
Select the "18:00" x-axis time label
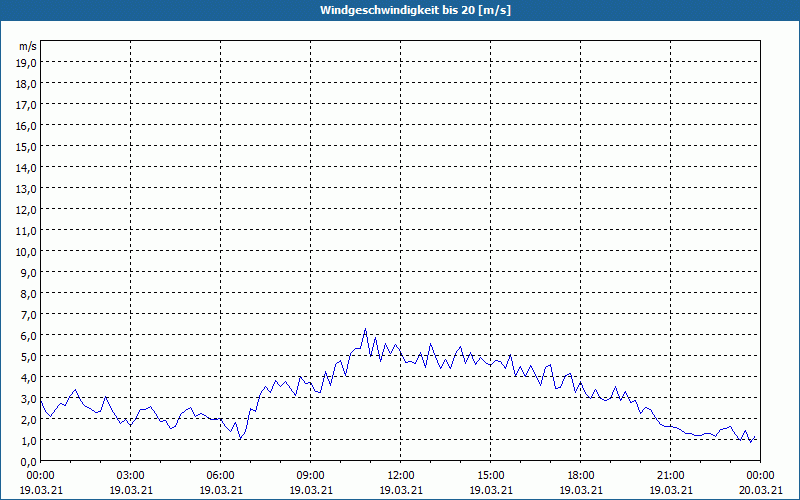581,476
